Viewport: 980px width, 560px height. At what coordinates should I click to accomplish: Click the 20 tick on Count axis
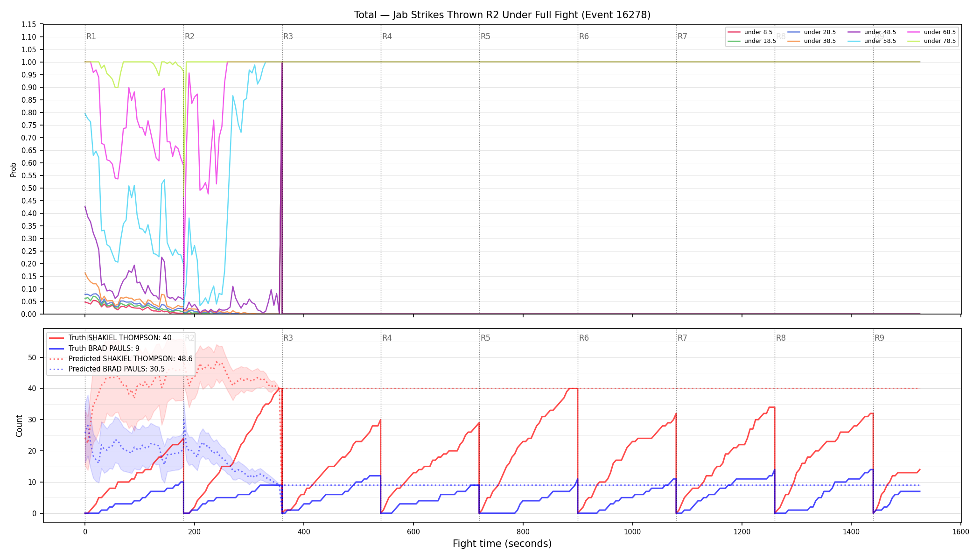32,451
